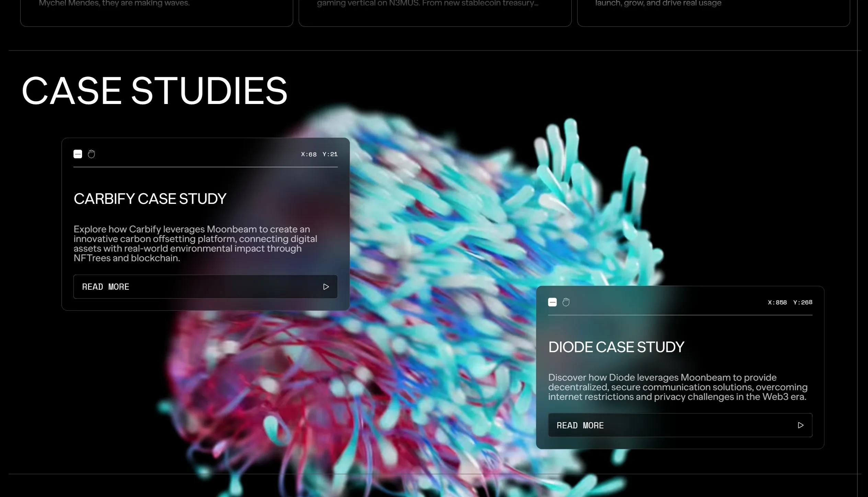Click the Carbify Case Study title

tap(150, 199)
